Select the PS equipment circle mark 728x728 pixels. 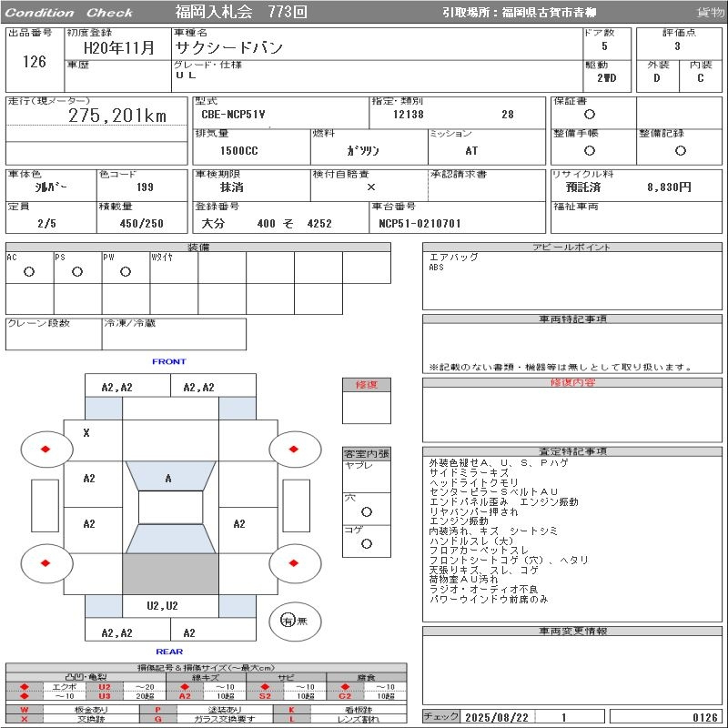pyautogui.click(x=77, y=271)
